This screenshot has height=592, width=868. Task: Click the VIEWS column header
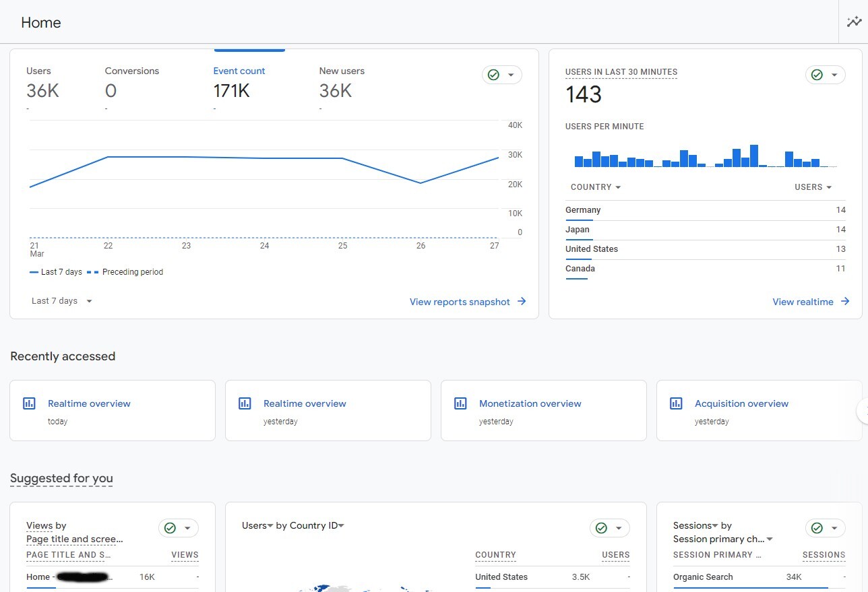pyautogui.click(x=185, y=555)
